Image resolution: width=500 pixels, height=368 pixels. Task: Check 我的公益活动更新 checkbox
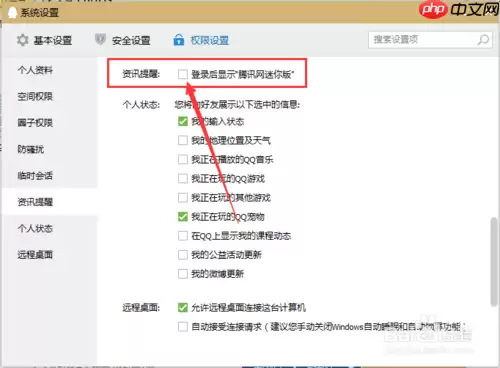click(x=183, y=255)
